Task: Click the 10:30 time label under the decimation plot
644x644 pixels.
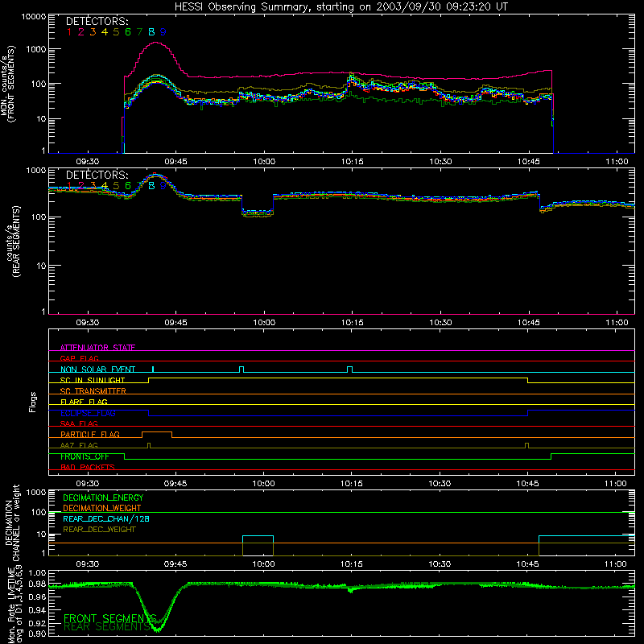Action: pyautogui.click(x=440, y=564)
